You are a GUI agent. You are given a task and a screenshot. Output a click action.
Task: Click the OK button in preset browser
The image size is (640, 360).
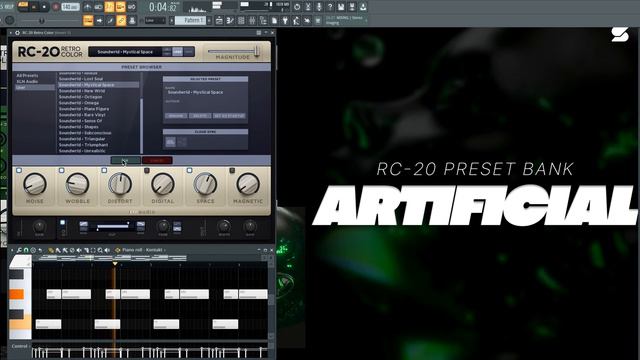[x=125, y=160]
